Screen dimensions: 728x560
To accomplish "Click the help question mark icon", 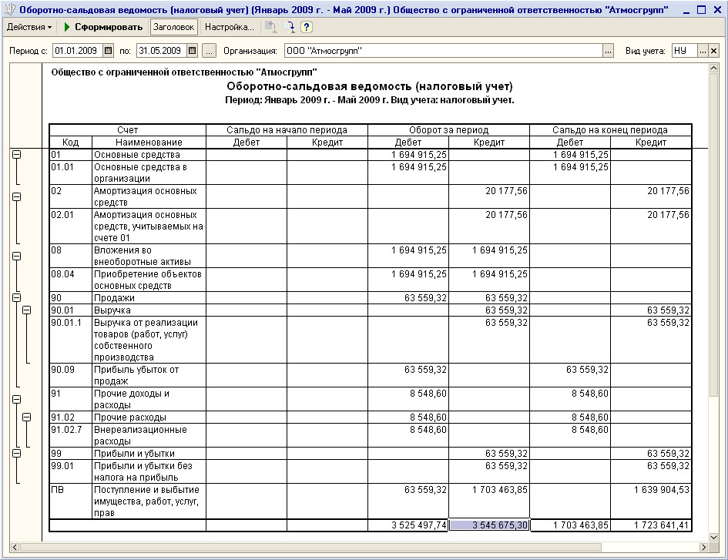I will 306,27.
